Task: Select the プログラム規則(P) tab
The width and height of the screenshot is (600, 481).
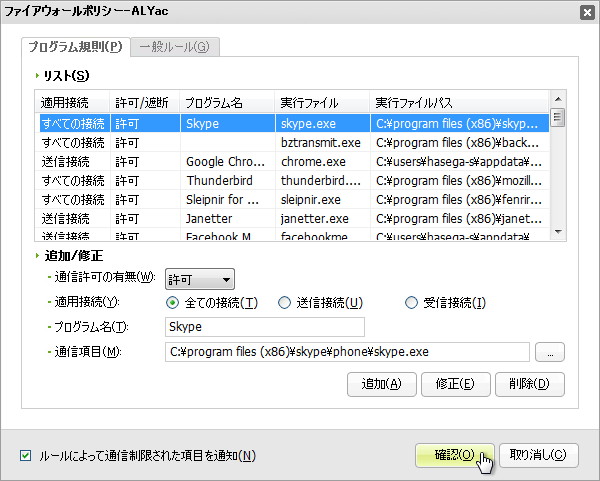Action: [x=75, y=47]
